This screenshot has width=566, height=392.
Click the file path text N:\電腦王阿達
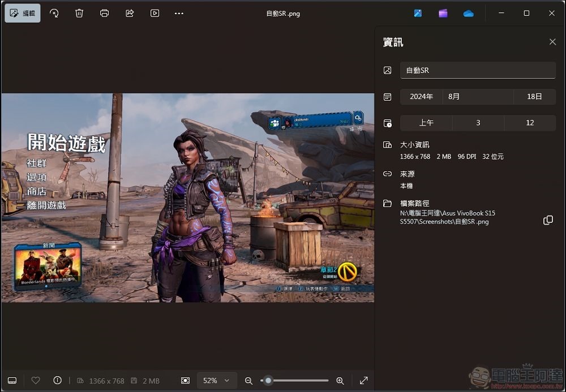coord(448,217)
